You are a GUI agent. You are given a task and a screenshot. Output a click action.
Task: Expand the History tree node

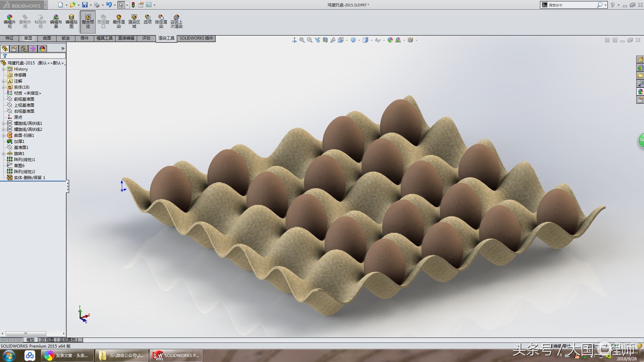coord(3,69)
